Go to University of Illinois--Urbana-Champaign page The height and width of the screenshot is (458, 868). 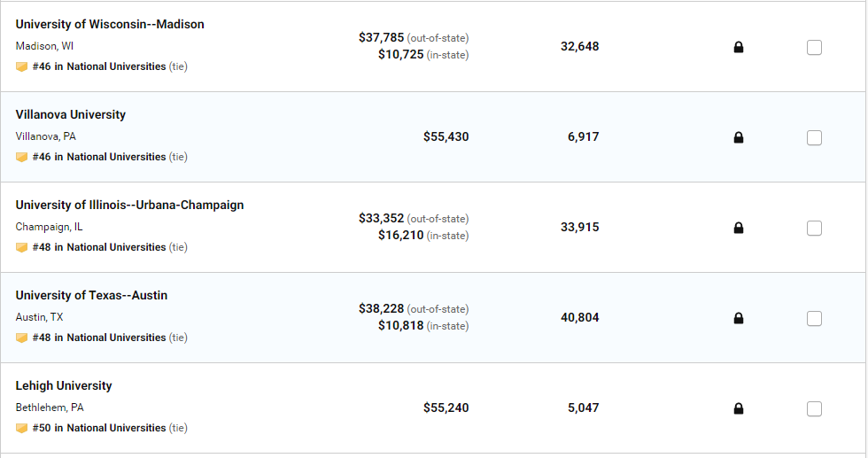tap(129, 205)
